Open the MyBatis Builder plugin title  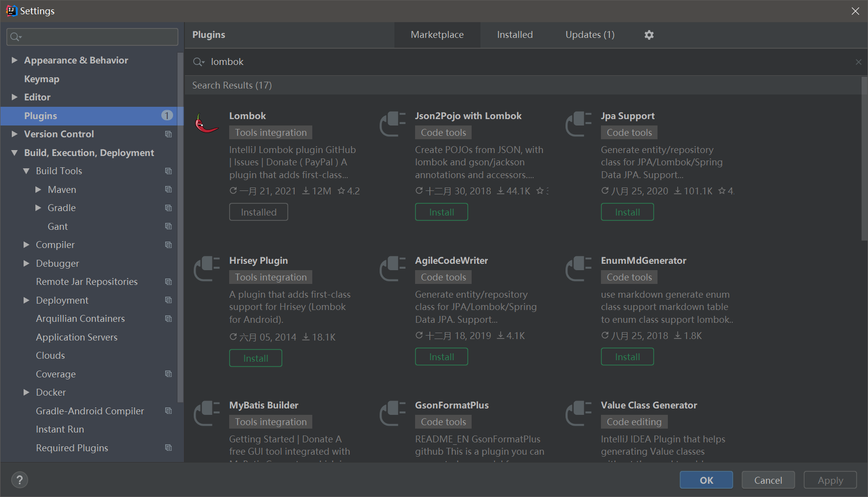pos(264,405)
